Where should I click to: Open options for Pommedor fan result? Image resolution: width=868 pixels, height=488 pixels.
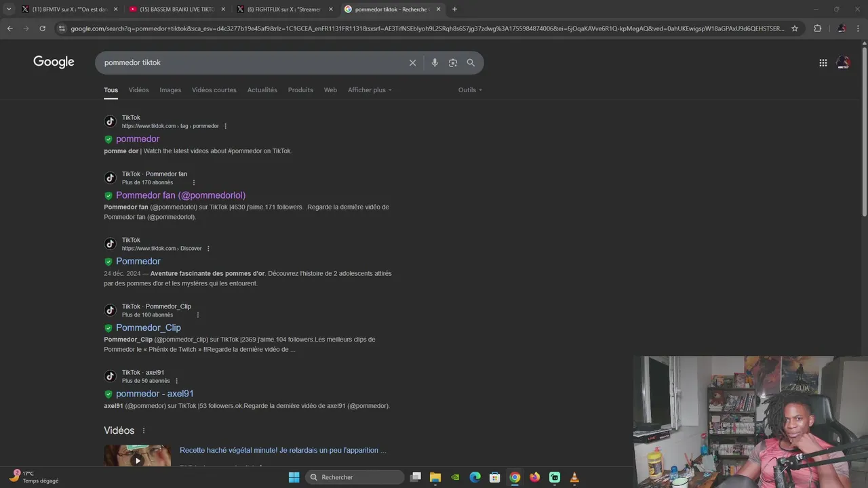pyautogui.click(x=194, y=182)
